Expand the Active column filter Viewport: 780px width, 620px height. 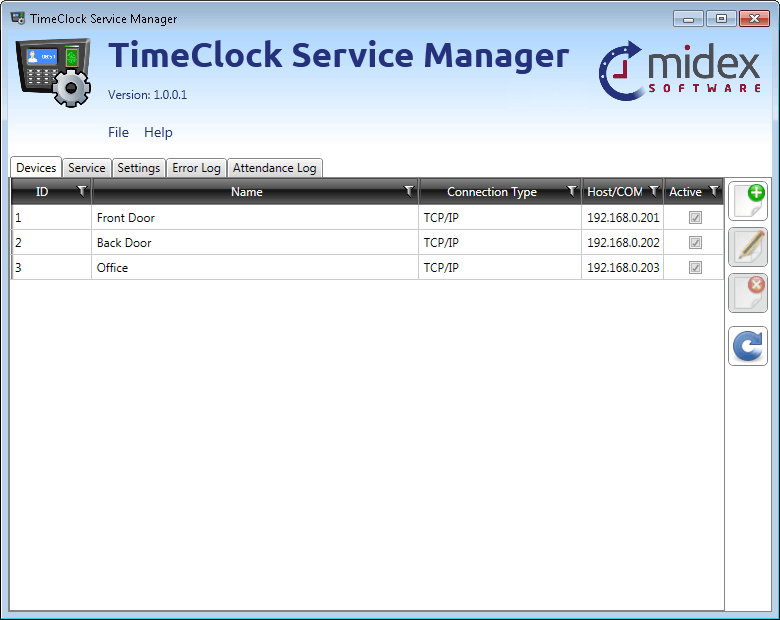pyautogui.click(x=714, y=191)
